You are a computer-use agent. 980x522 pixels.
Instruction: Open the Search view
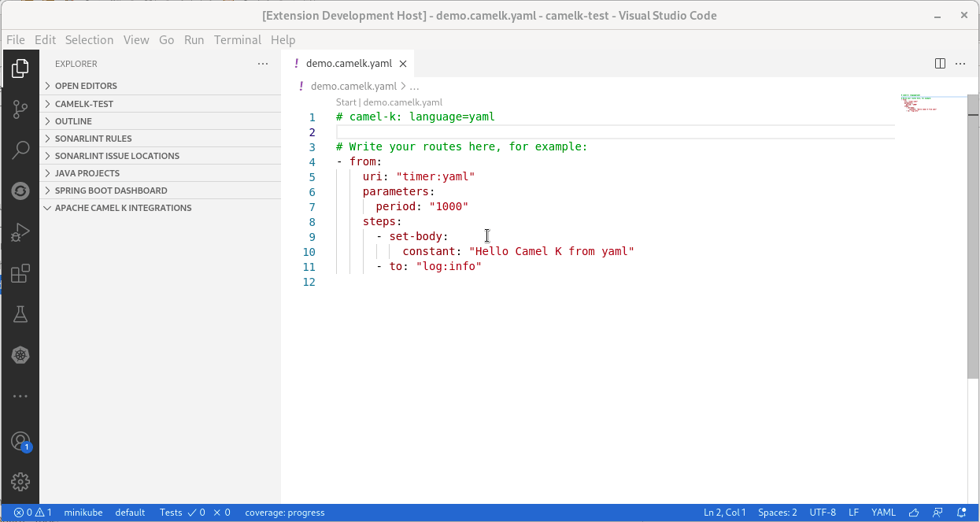(x=20, y=150)
